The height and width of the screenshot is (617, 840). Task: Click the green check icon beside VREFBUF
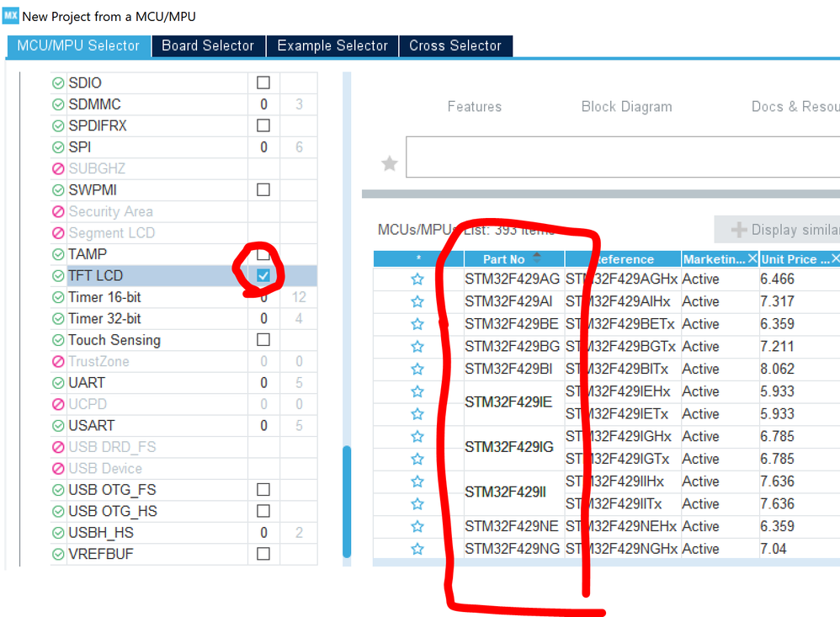tap(58, 555)
